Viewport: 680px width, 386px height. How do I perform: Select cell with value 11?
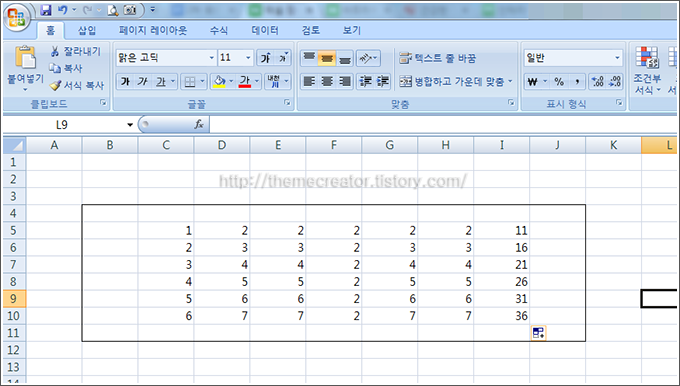point(502,230)
